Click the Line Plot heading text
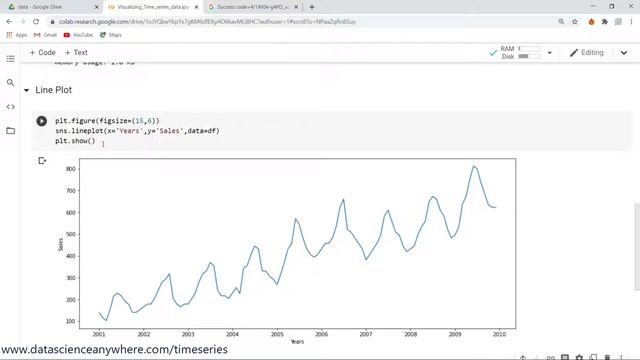The height and width of the screenshot is (360, 640). [x=53, y=90]
